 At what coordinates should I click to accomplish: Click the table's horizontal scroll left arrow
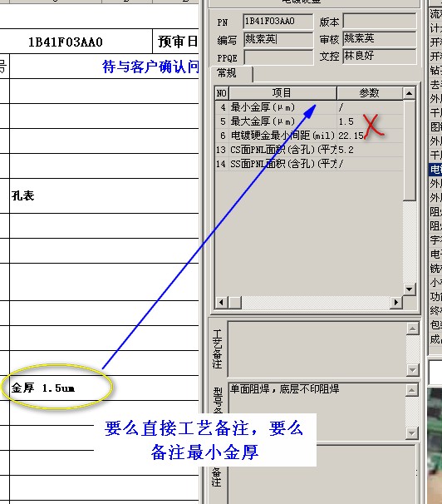pyautogui.click(x=221, y=303)
